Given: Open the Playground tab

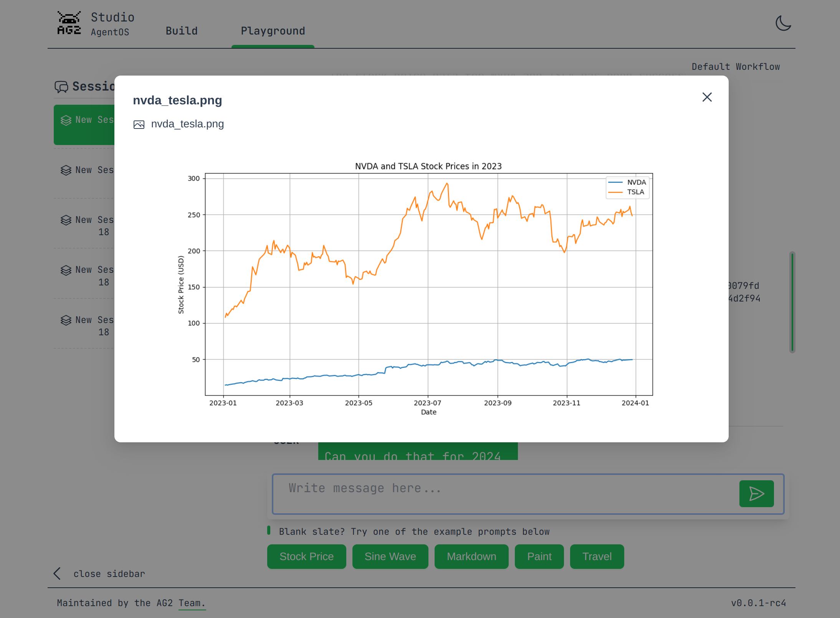Looking at the screenshot, I should coord(273,31).
